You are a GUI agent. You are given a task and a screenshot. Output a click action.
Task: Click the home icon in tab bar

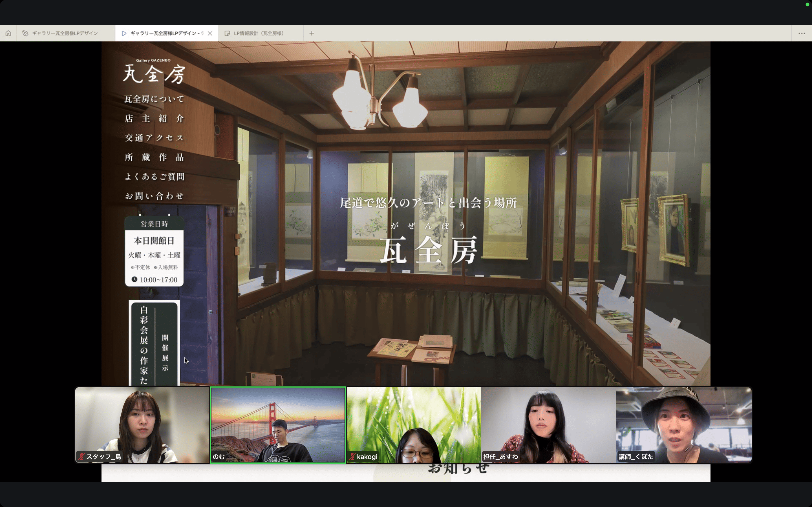pos(8,33)
